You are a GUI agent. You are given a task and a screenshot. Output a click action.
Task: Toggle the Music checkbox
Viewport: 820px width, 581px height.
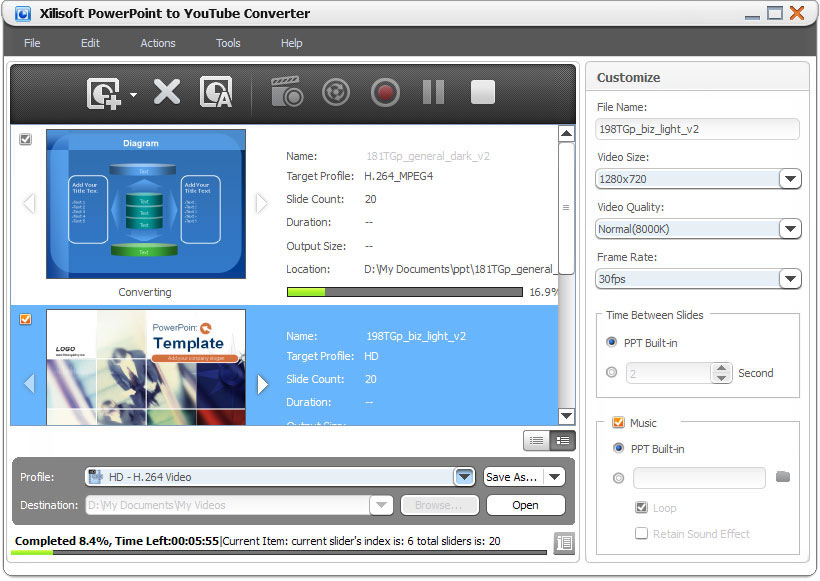pos(618,423)
